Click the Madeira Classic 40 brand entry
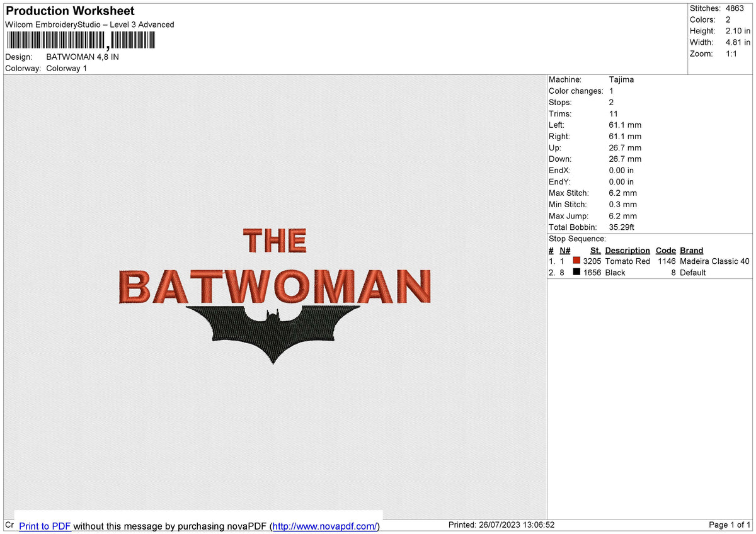This screenshot has height=534, width=756. click(714, 261)
